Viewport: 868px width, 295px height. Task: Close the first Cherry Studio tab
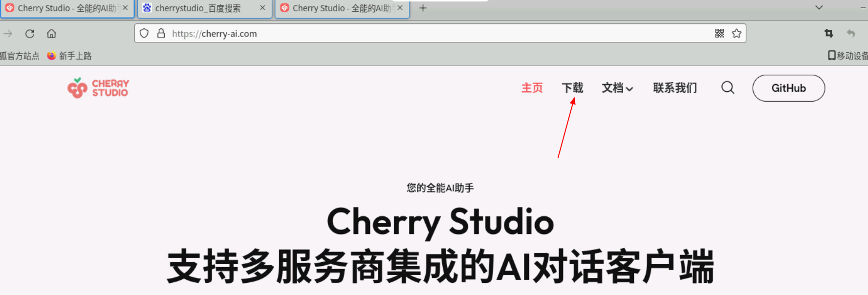click(x=125, y=8)
